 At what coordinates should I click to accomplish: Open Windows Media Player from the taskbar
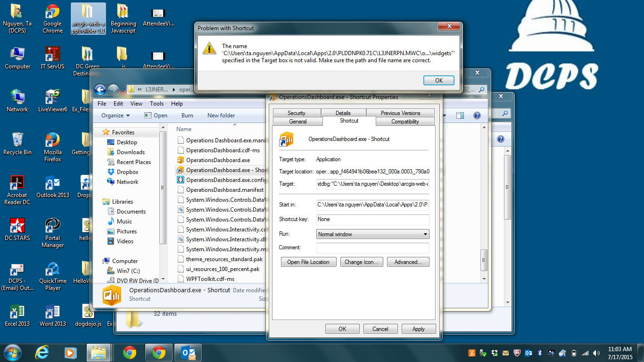tap(70, 353)
